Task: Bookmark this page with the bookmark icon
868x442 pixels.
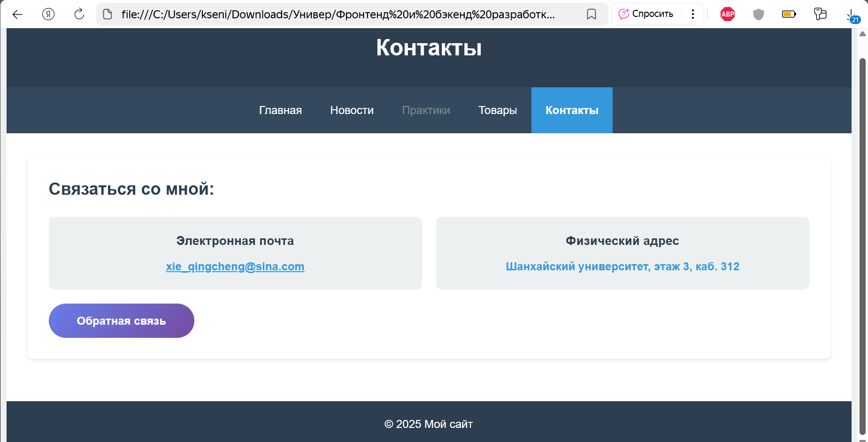Action: (x=591, y=14)
